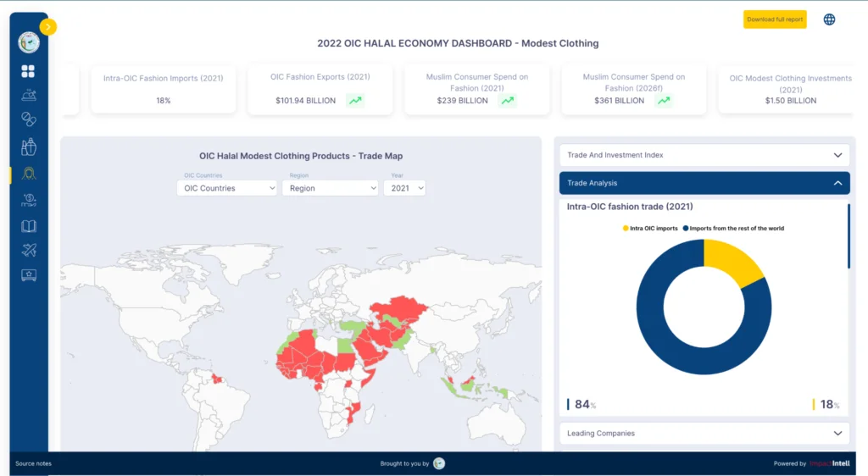
Task: Click OIC Fashion Exports trend arrow icon
Action: (x=355, y=101)
